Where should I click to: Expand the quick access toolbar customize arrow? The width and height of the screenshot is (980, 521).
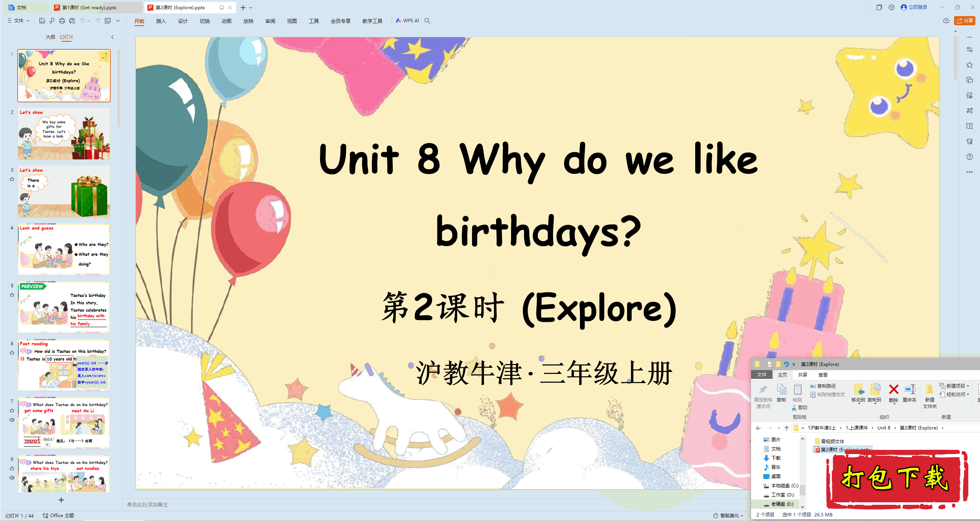(x=118, y=21)
